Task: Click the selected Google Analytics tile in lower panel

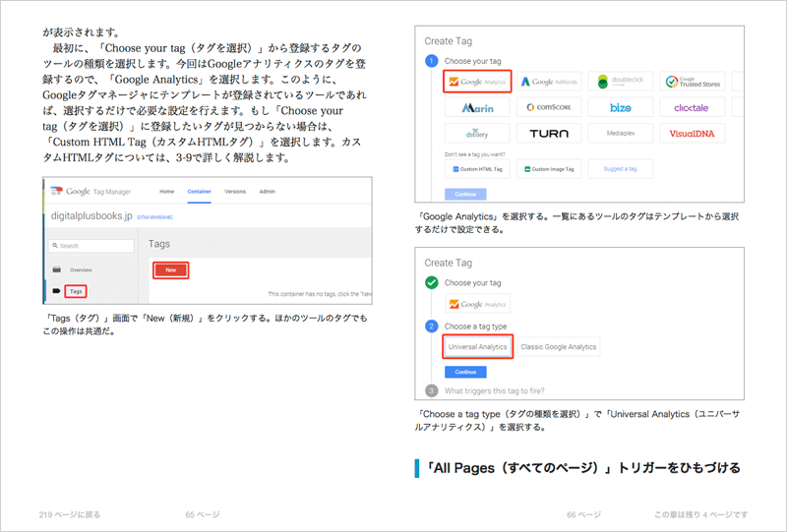Action: (x=478, y=304)
